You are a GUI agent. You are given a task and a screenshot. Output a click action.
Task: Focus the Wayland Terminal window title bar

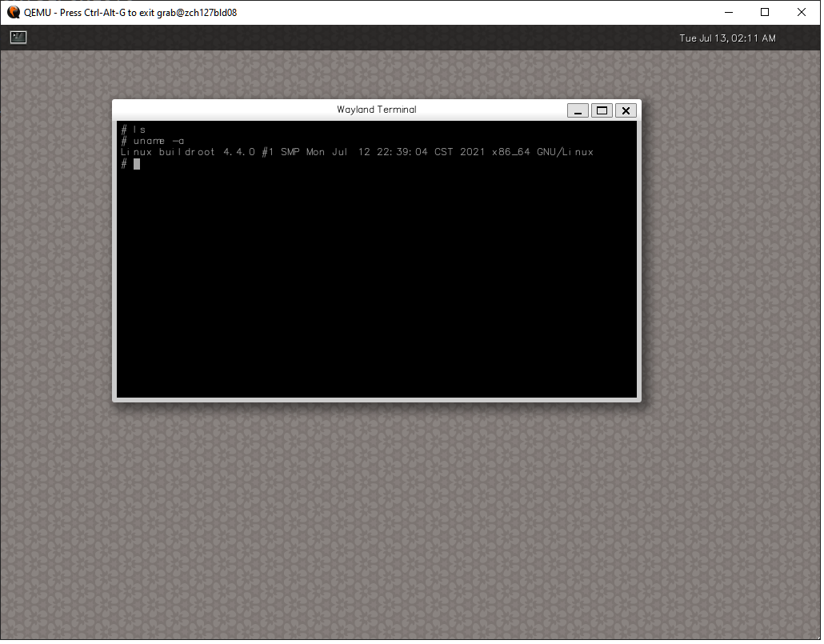(x=376, y=110)
